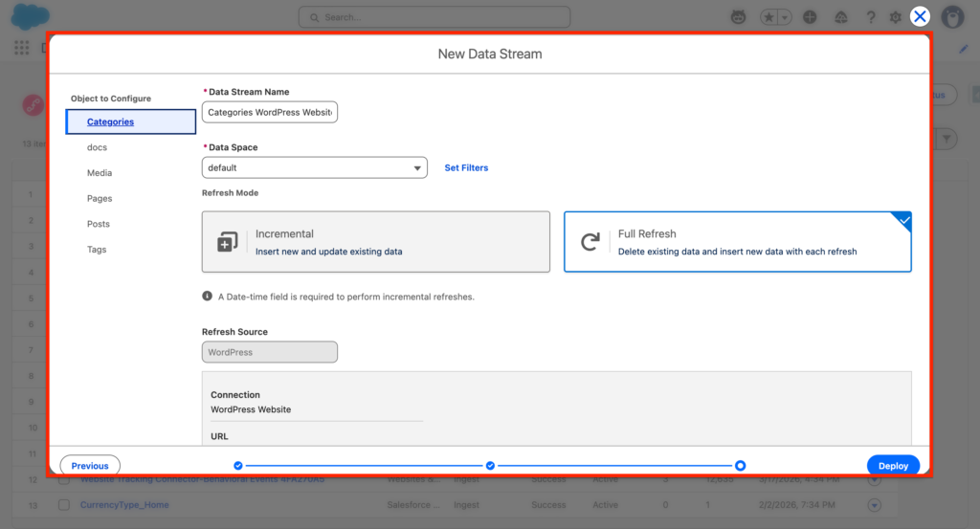Open the Help question mark icon
This screenshot has width=980, height=529.
(870, 17)
